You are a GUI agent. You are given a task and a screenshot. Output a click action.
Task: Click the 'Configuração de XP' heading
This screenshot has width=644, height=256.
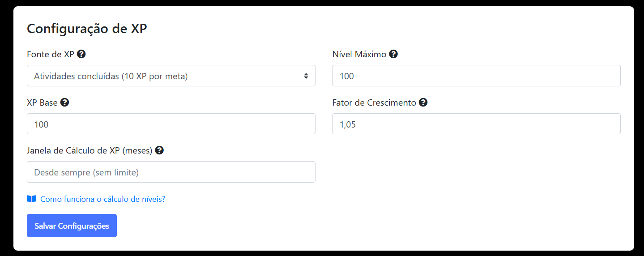point(87,29)
